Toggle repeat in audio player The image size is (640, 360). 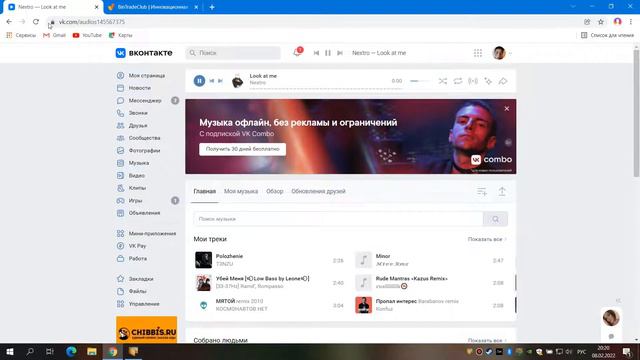(x=458, y=81)
